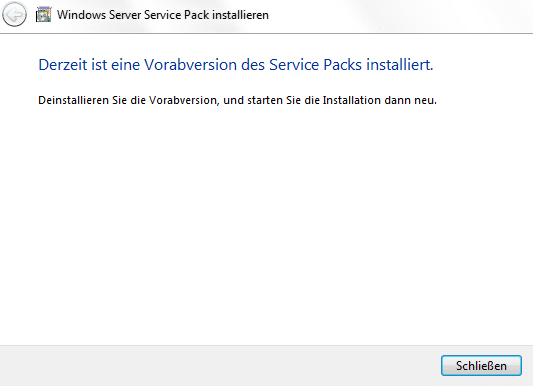
Task: Close the dialog with Schließen button
Action: 481,366
